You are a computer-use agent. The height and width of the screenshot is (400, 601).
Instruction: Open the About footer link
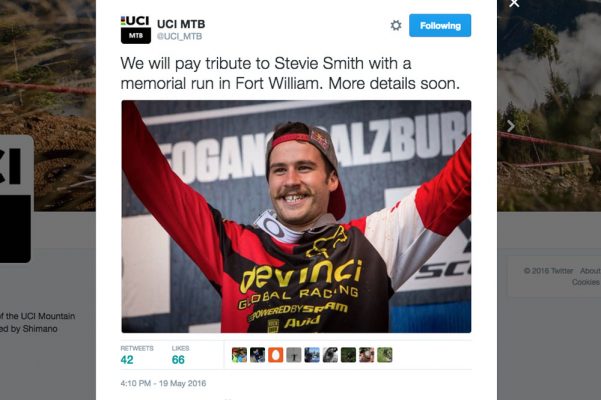[590, 271]
